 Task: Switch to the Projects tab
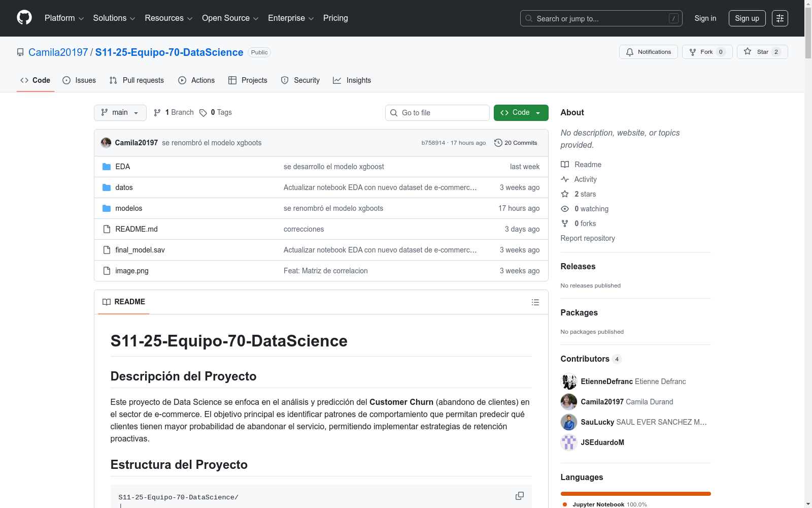(248, 80)
